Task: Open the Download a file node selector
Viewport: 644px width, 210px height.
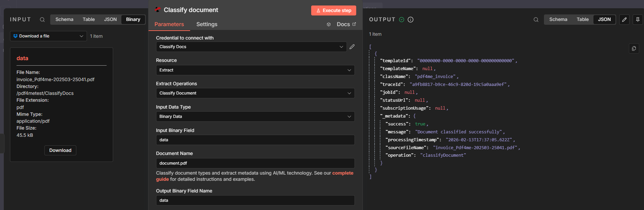Action: pyautogui.click(x=48, y=36)
